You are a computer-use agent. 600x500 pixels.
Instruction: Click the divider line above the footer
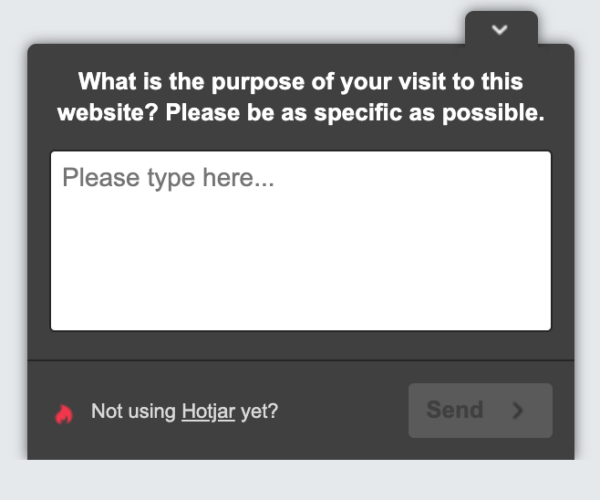coord(300,360)
